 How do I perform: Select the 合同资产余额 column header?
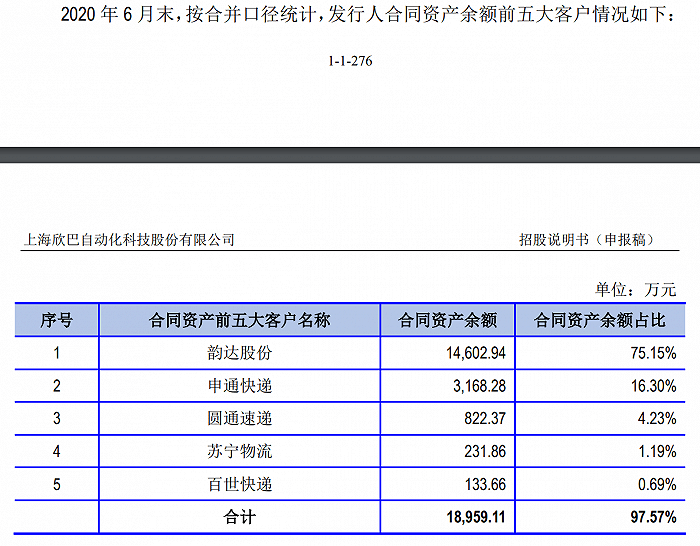point(447,320)
